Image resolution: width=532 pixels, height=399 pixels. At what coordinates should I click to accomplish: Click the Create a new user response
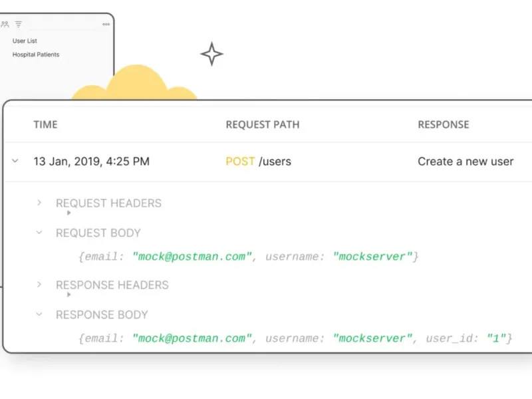click(465, 162)
